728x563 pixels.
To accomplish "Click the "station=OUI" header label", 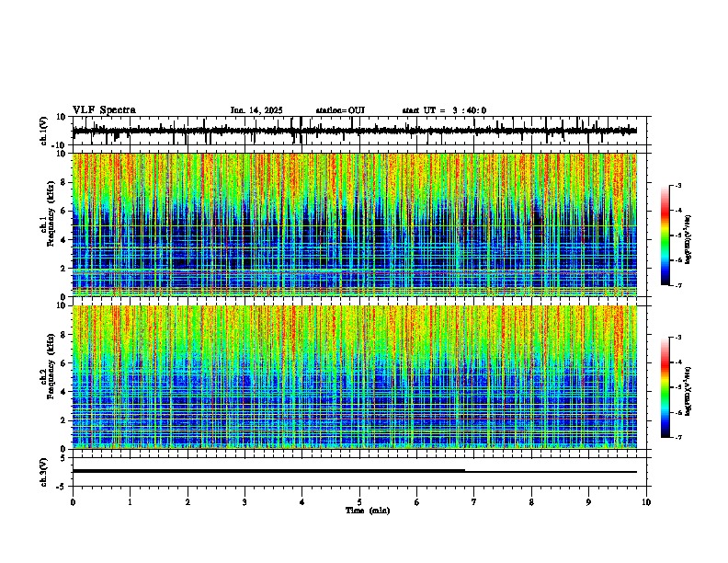I will point(340,110).
